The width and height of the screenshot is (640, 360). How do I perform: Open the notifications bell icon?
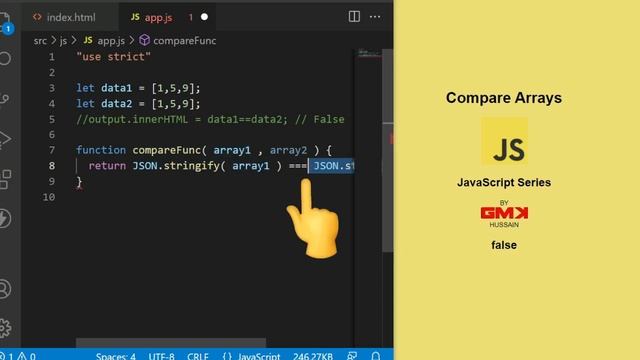[x=376, y=356]
